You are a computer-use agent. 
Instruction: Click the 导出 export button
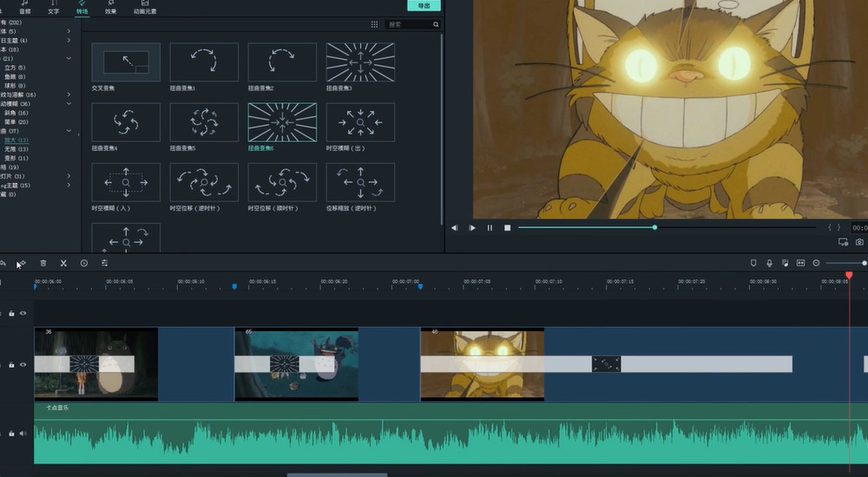424,5
